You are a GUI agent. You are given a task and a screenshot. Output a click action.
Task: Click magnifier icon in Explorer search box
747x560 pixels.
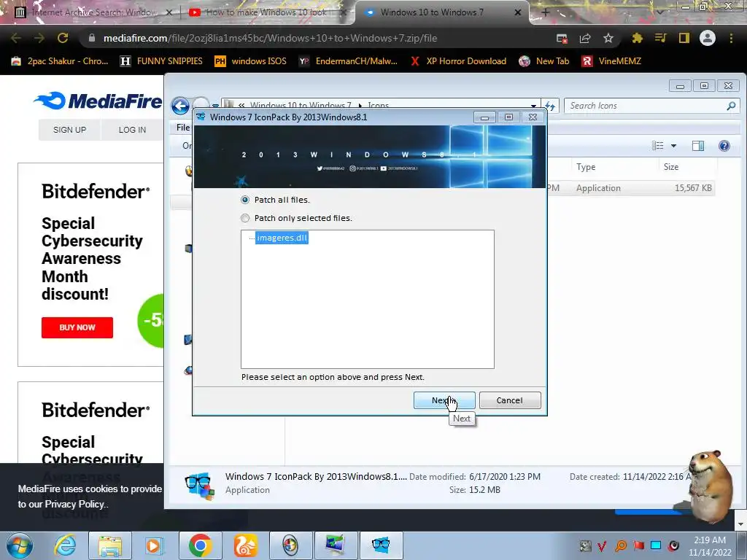point(731,106)
